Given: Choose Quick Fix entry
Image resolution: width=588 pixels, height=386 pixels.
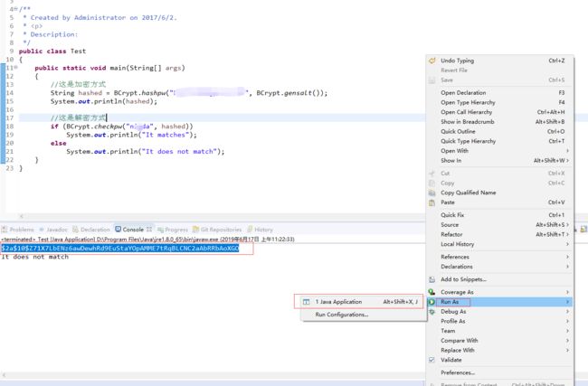Looking at the screenshot, I should point(500,215).
